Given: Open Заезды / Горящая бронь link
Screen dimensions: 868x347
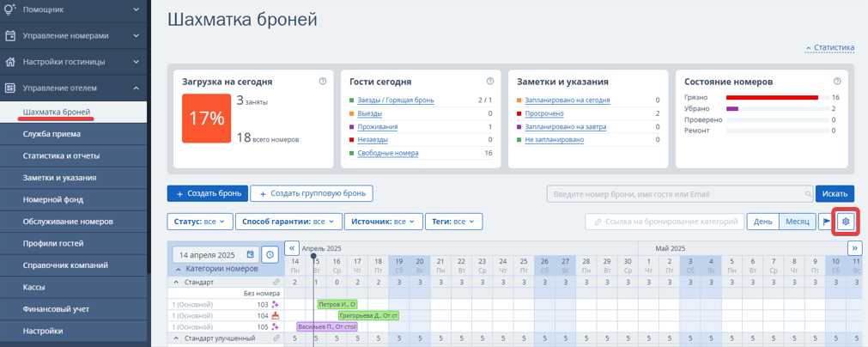Looking at the screenshot, I should [396, 100].
